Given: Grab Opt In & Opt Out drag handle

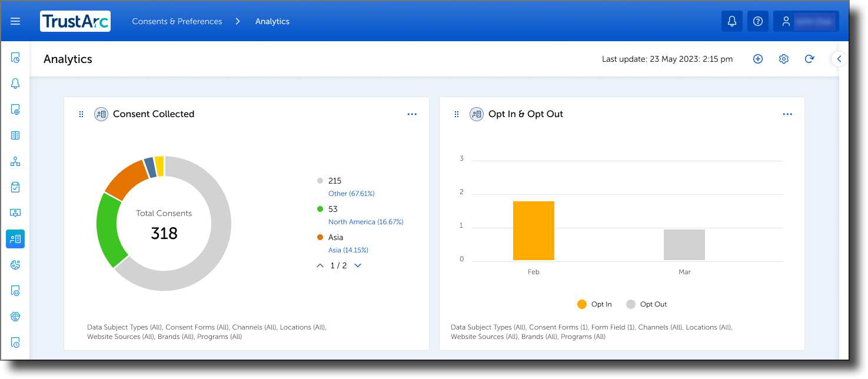Looking at the screenshot, I should click(457, 114).
